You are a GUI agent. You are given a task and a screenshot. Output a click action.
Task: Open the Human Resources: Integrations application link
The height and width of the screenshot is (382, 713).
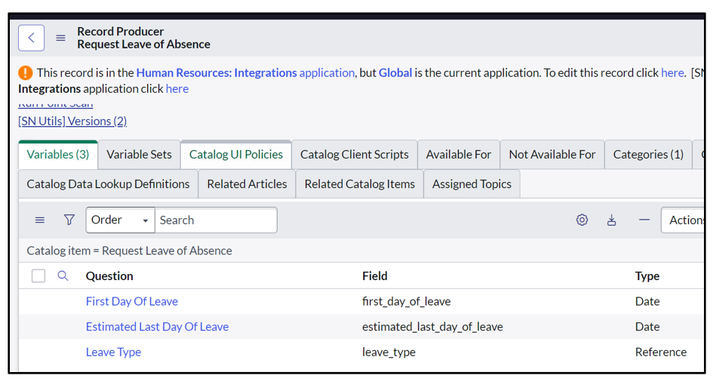(245, 73)
